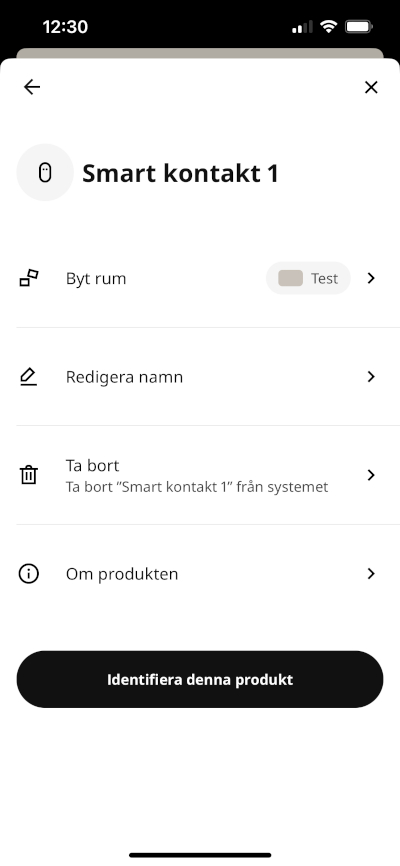Close the product settings sheet
The width and height of the screenshot is (400, 866).
[371, 87]
